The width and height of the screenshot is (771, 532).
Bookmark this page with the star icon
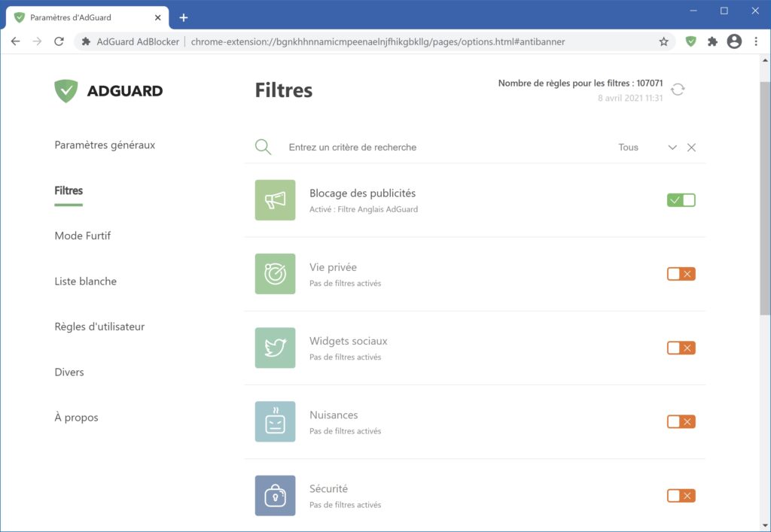coord(664,41)
